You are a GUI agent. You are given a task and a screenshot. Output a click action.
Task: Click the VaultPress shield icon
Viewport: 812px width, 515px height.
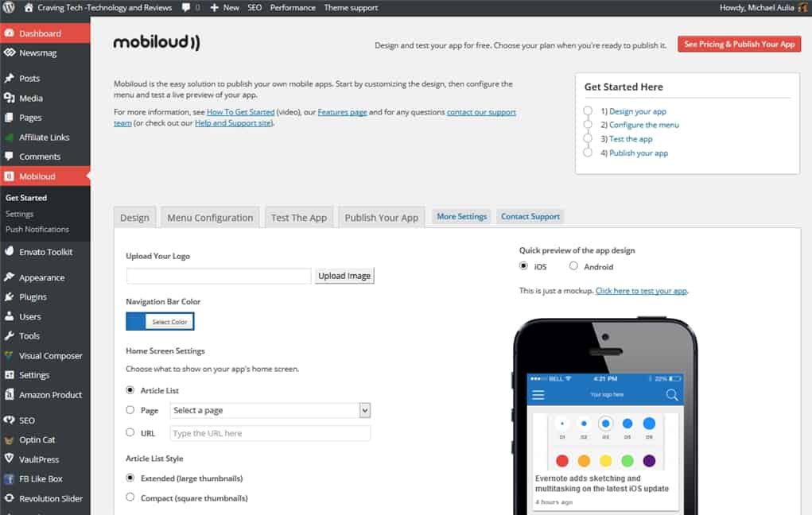(9, 459)
